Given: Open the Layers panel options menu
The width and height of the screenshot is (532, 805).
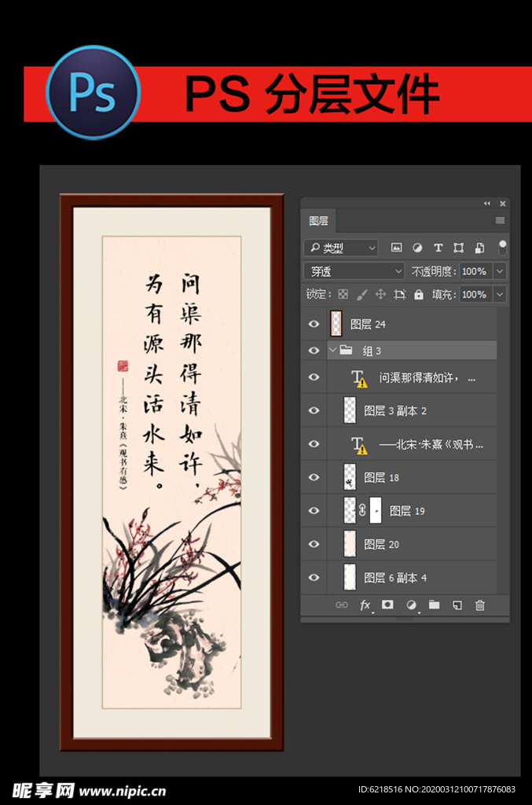Looking at the screenshot, I should pyautogui.click(x=501, y=221).
